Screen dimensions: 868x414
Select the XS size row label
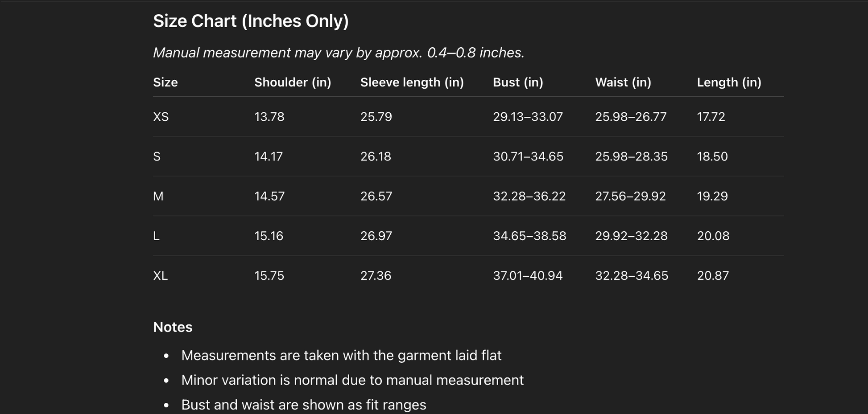tap(161, 117)
